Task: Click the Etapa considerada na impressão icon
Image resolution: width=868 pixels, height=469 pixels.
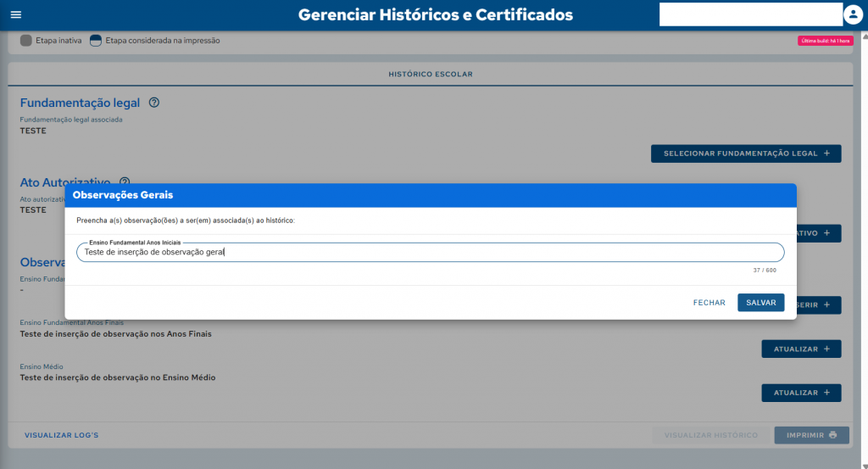Action: pyautogui.click(x=96, y=41)
